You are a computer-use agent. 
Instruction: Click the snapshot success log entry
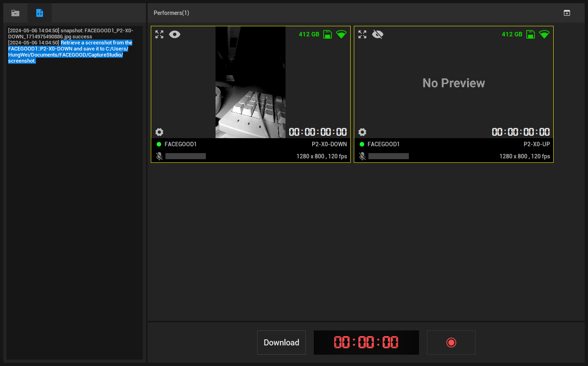pos(71,34)
